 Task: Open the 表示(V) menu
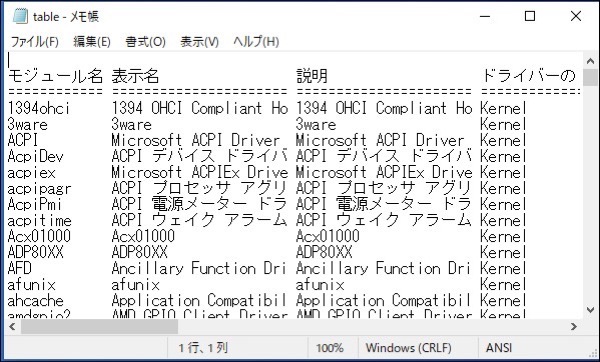[x=199, y=41]
